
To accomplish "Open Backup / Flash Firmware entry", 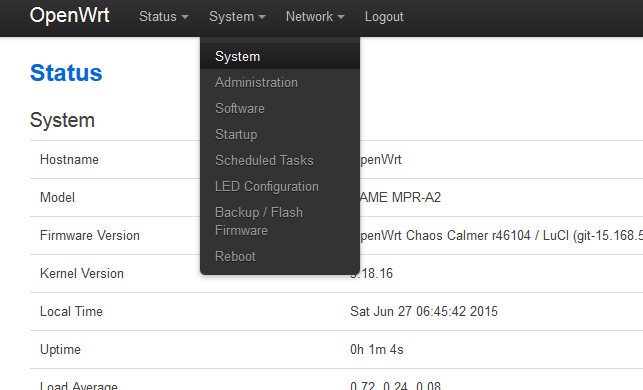I will point(280,221).
